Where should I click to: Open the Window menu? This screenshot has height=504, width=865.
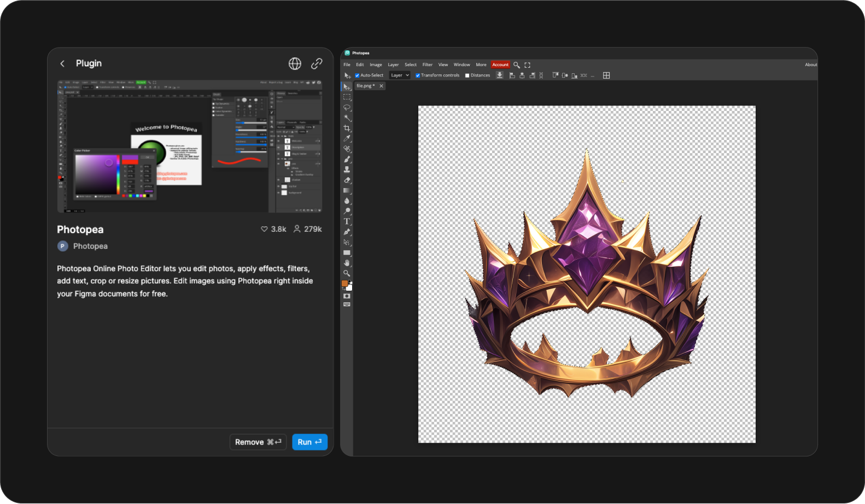tap(462, 65)
